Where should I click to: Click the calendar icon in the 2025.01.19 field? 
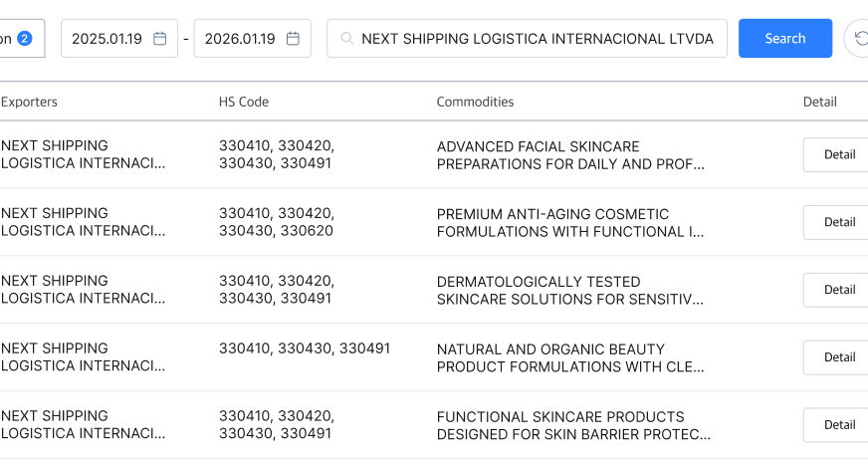point(159,39)
